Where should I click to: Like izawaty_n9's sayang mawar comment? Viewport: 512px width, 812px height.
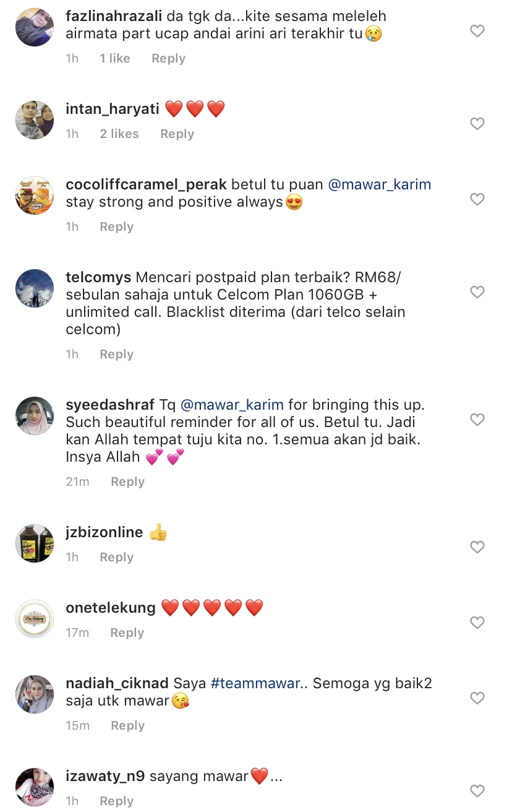click(x=477, y=791)
